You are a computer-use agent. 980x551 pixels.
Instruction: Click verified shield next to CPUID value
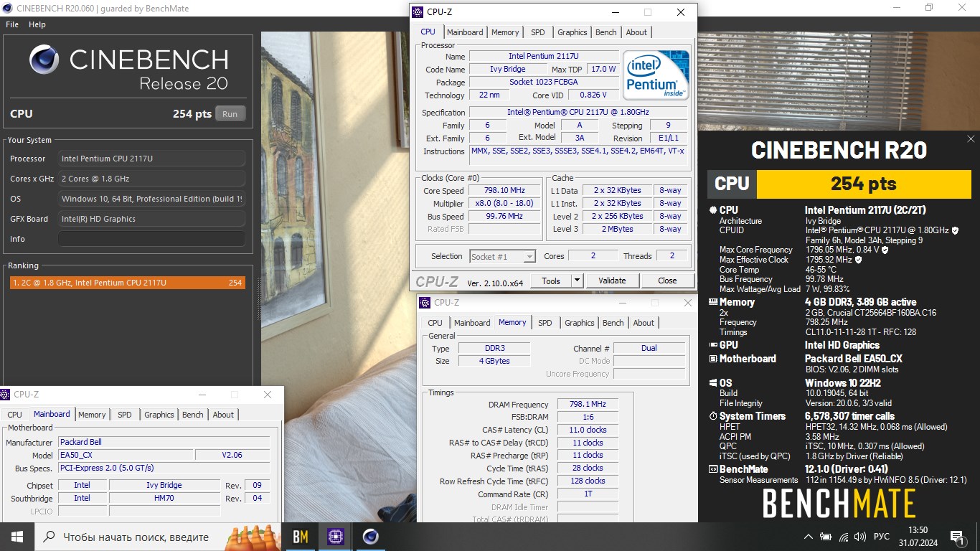[x=955, y=231]
